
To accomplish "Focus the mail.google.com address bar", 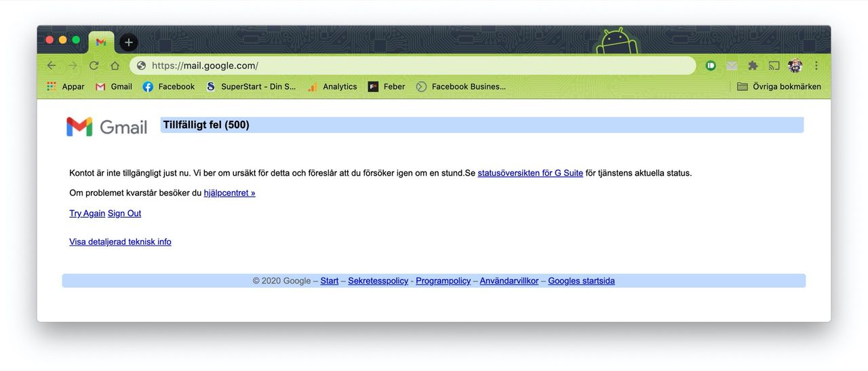I will (412, 66).
